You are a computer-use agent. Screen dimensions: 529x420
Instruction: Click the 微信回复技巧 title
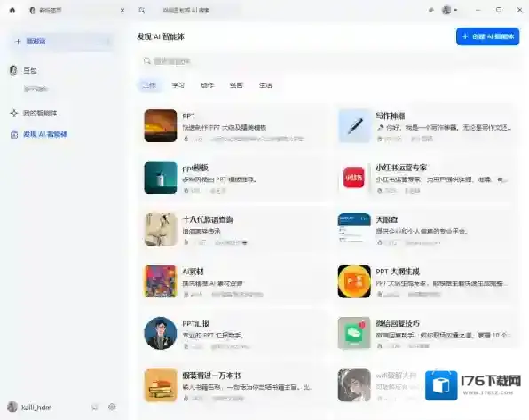tap(398, 323)
